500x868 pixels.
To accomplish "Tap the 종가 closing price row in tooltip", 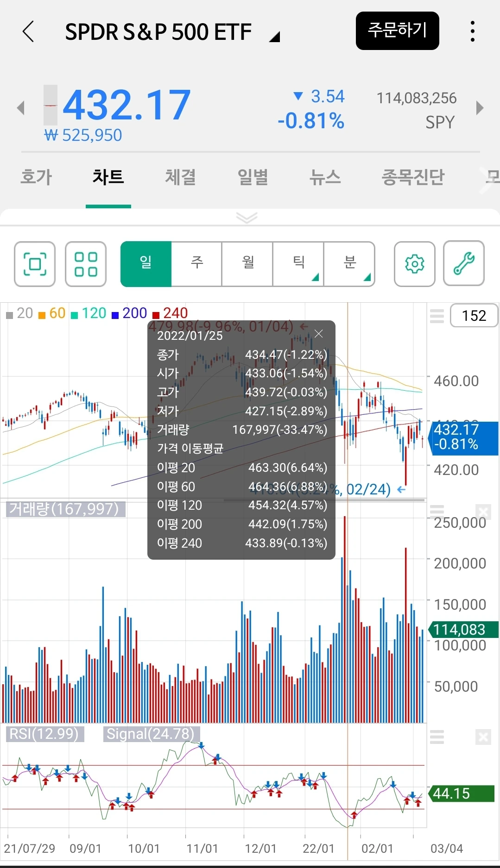I will click(x=242, y=355).
